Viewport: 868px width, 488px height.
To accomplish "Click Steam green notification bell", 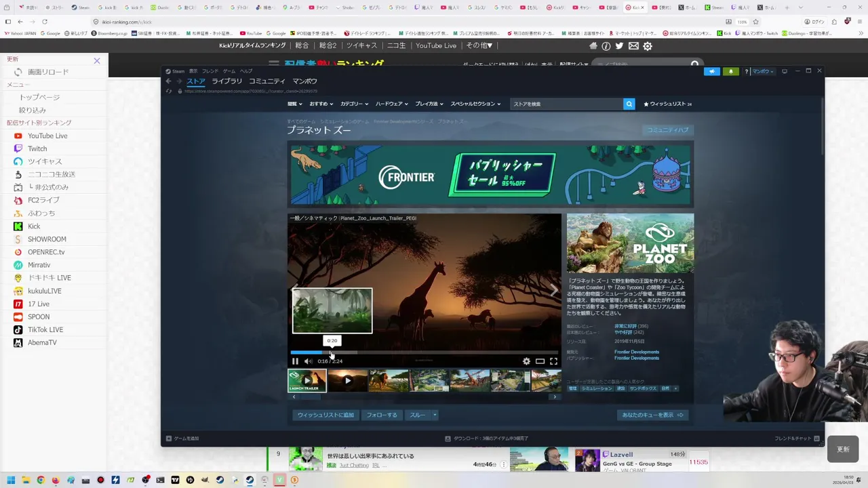I will coord(730,71).
